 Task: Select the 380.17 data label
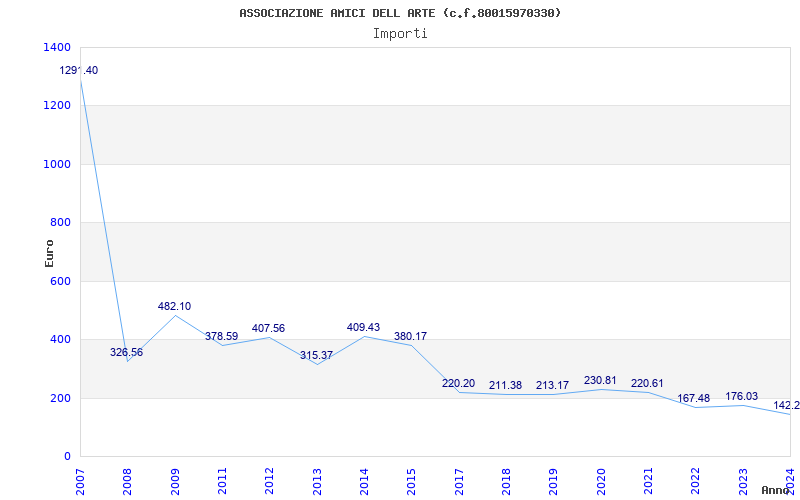pyautogui.click(x=410, y=336)
